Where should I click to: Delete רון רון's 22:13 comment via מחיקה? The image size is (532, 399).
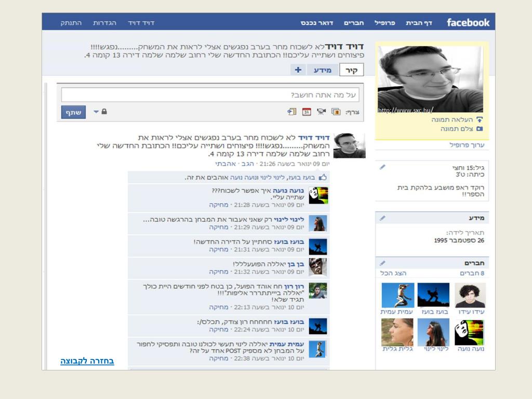219,307
